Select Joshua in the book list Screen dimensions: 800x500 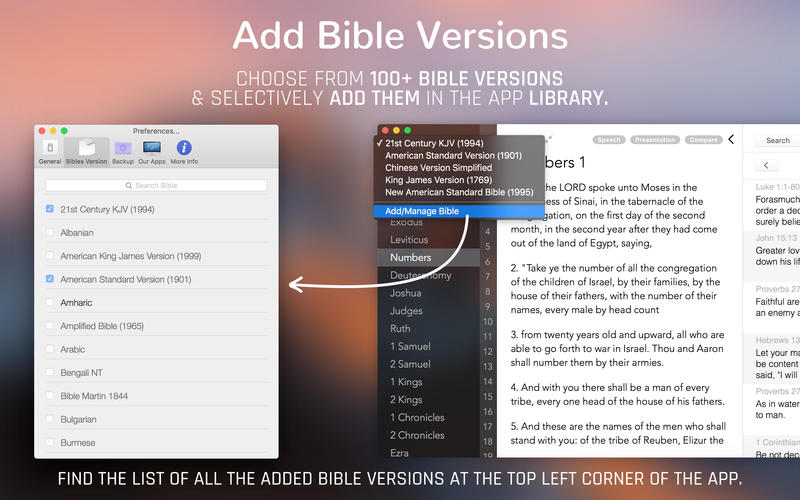[429, 293]
